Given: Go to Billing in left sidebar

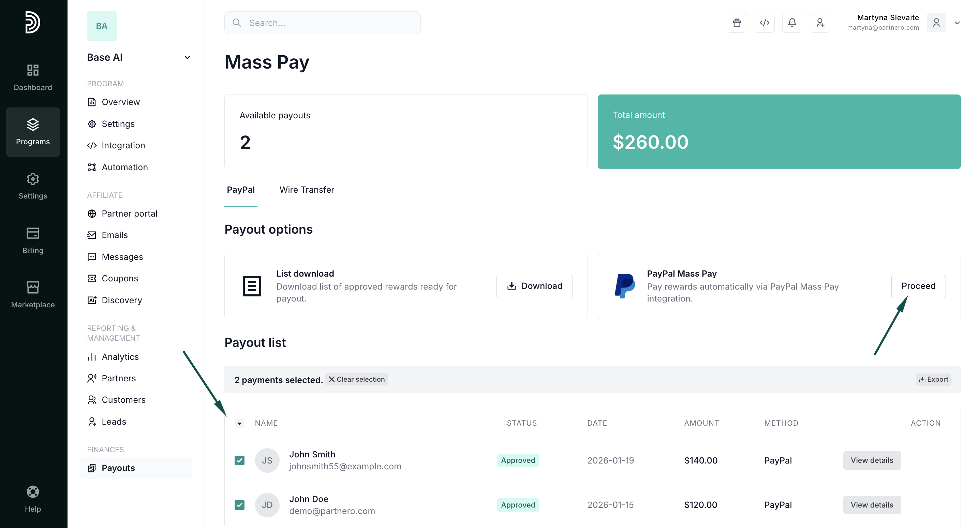Looking at the screenshot, I should click(x=33, y=240).
